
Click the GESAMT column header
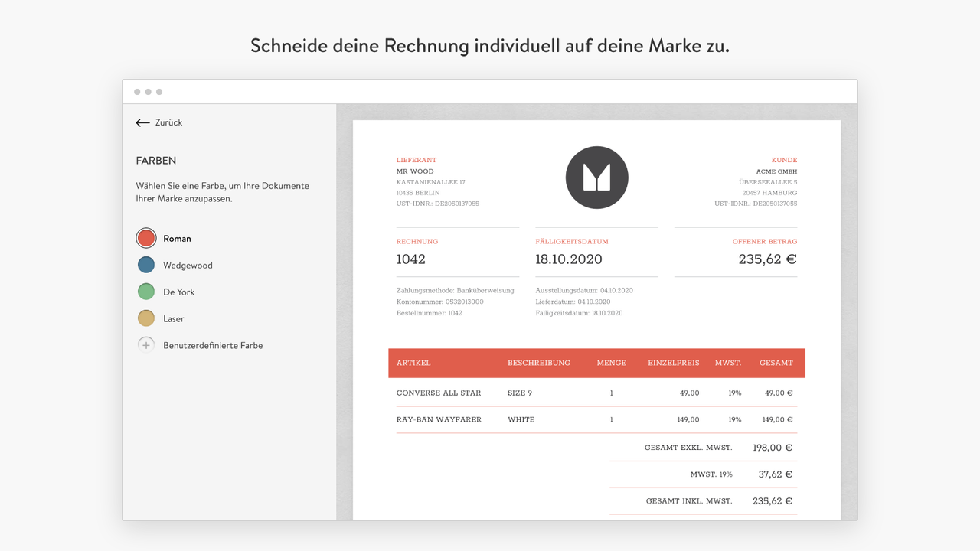(x=776, y=363)
